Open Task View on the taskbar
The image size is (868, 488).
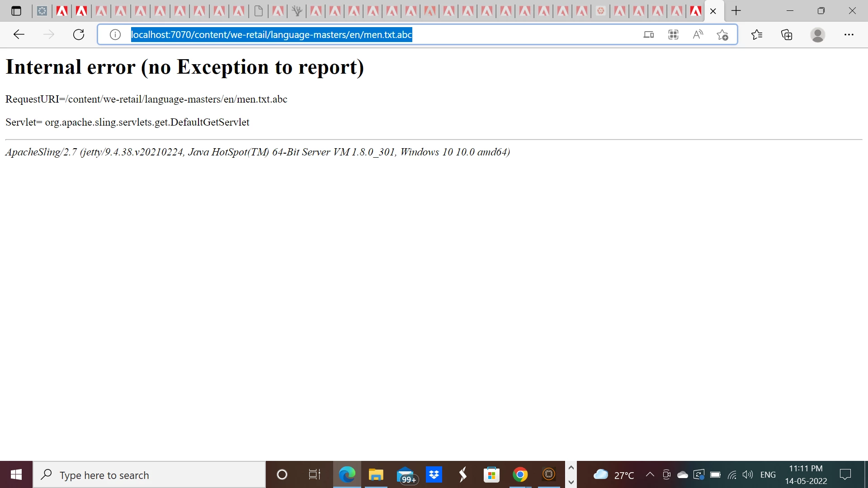(x=314, y=474)
